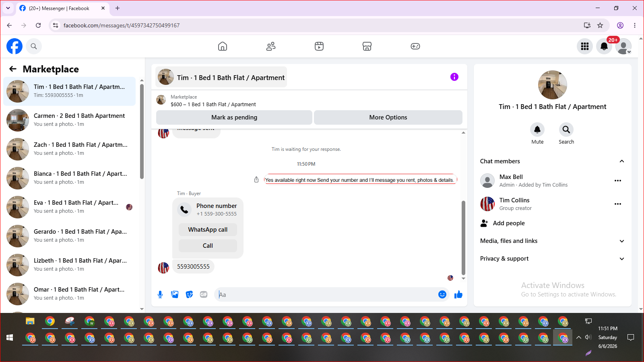Click the chat header title button
644x362 pixels.
(x=221, y=77)
